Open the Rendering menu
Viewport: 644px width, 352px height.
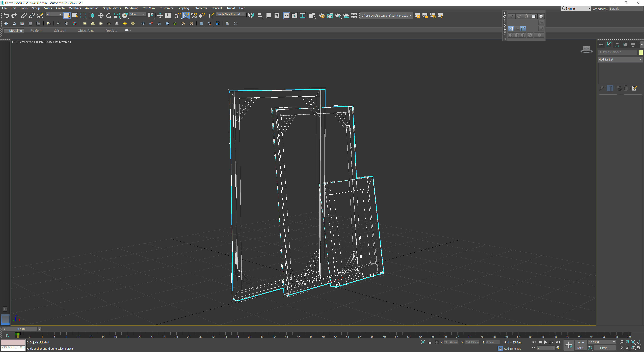pyautogui.click(x=131, y=8)
